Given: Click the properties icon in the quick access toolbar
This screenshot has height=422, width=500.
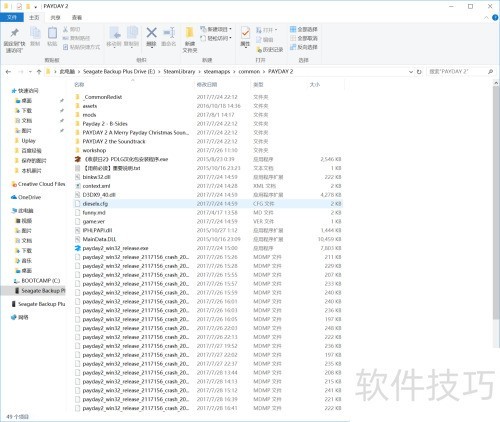Looking at the screenshot, I should pos(19,6).
